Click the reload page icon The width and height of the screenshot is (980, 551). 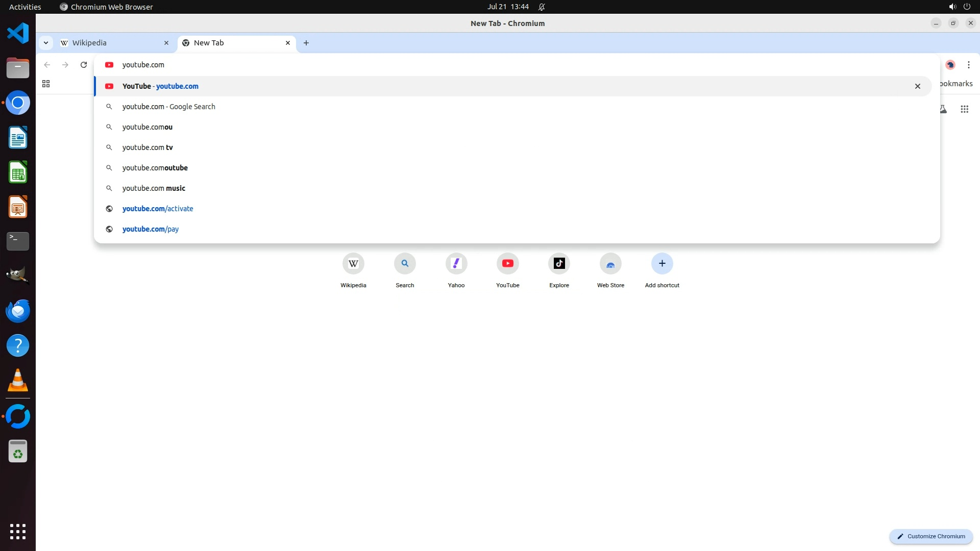(84, 65)
